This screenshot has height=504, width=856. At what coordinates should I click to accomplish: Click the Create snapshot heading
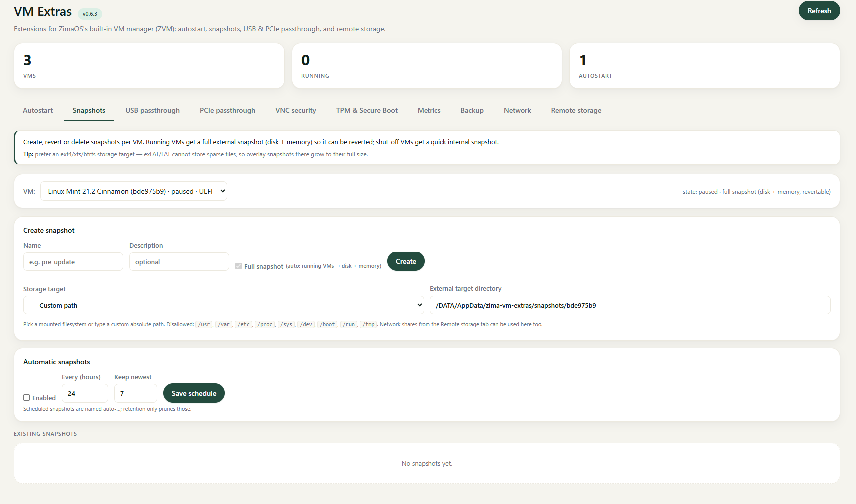click(49, 230)
